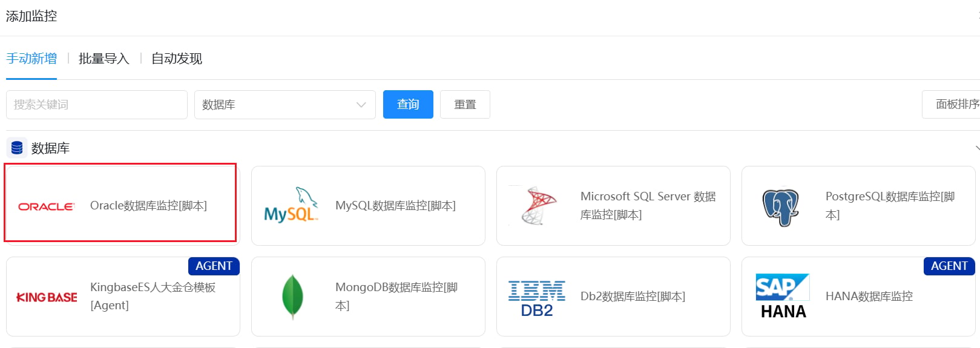Click the SAP HANA logo
This screenshot has width=980, height=348.
(782, 296)
